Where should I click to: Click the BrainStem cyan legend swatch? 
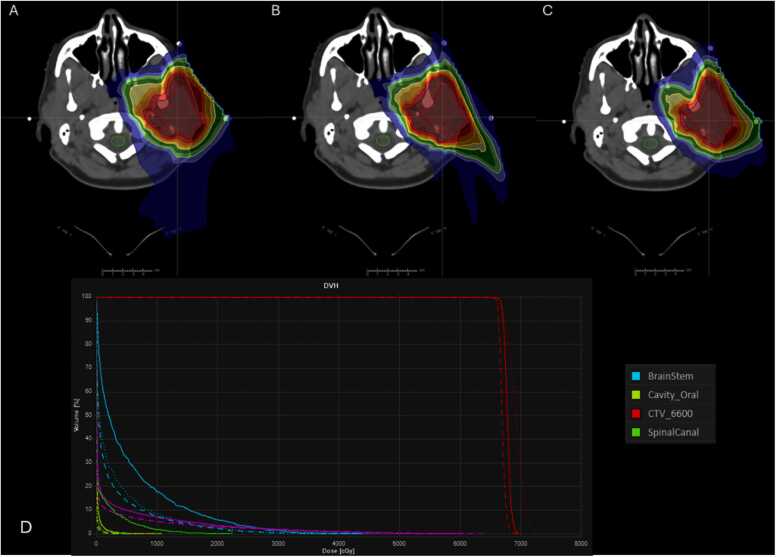[636, 375]
